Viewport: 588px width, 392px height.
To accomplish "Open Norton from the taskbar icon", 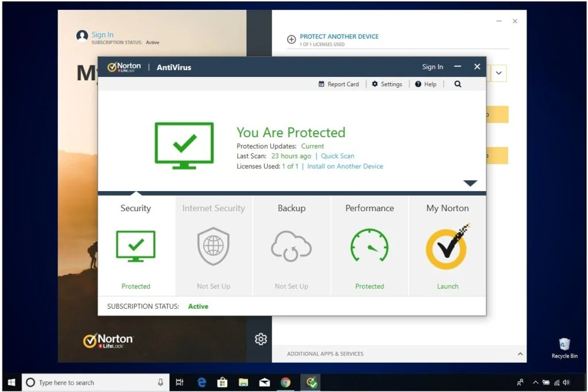I will 311,382.
